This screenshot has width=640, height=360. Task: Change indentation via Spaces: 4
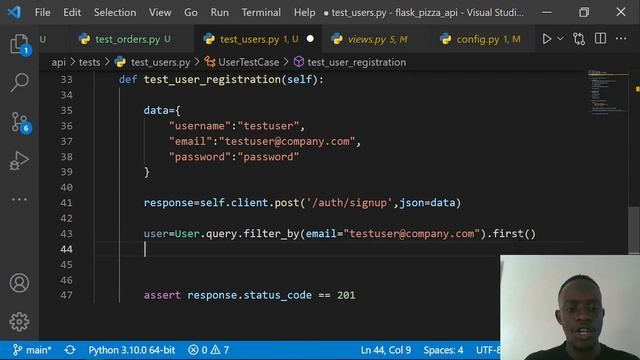(x=443, y=350)
